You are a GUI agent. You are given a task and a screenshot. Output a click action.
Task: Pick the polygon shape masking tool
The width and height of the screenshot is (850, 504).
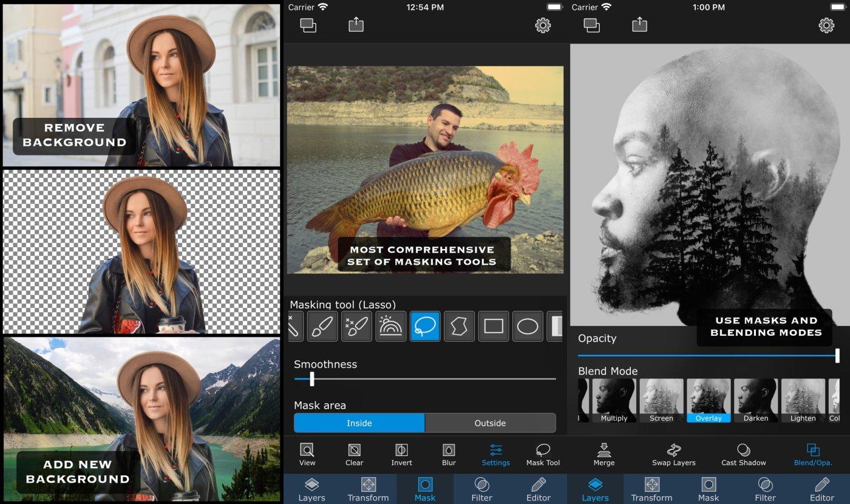pyautogui.click(x=459, y=327)
